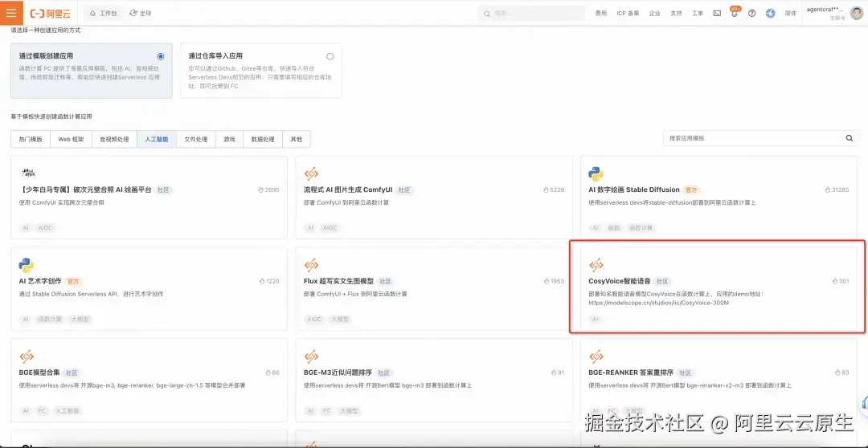Viewport: 868px width, 448px height.
Task: Open BGE-REANKER 答案重排序 template title
Action: click(631, 373)
